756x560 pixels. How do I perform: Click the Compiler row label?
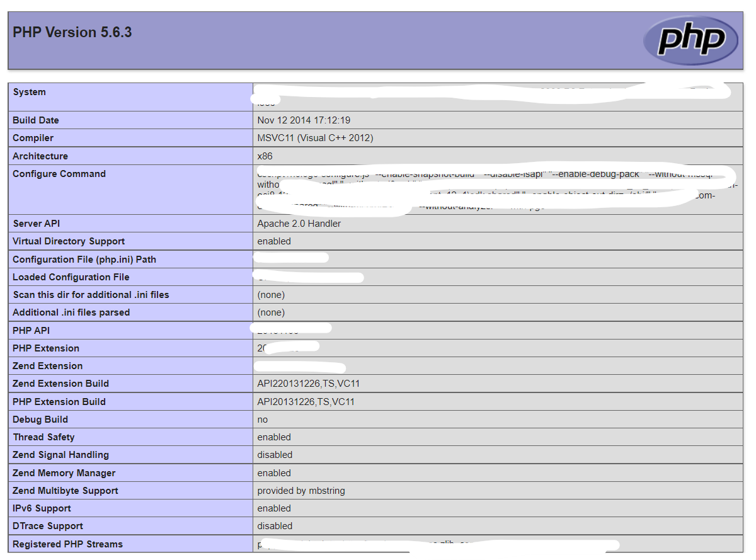coord(33,138)
